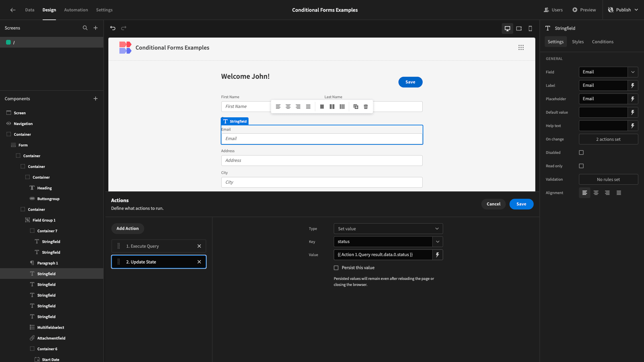Switch to the Styles tab
644x362 pixels.
click(x=578, y=42)
